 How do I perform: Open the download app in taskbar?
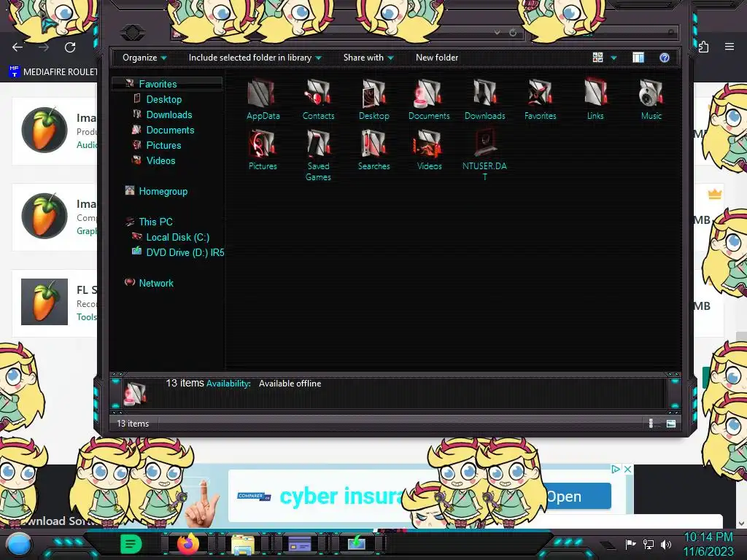[x=356, y=542]
